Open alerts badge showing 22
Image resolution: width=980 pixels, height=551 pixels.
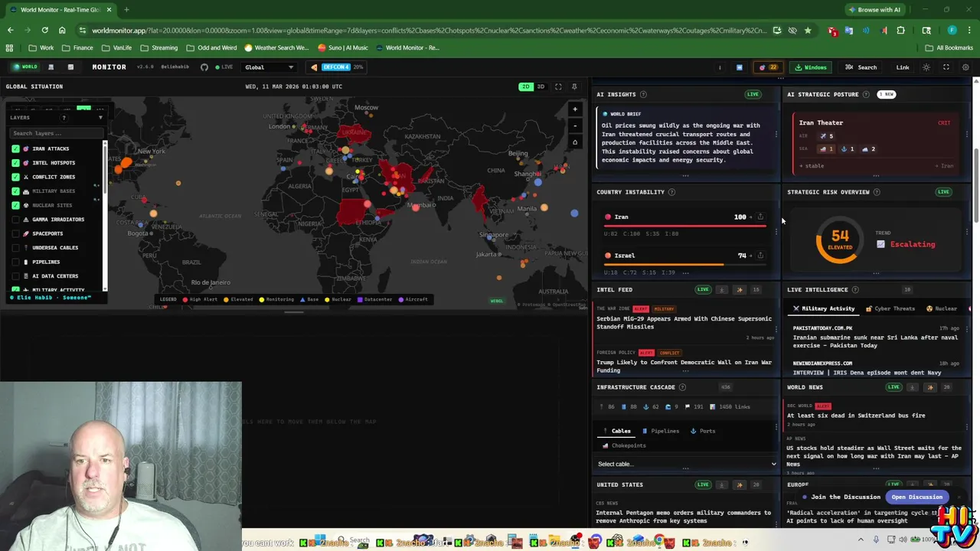pos(769,67)
